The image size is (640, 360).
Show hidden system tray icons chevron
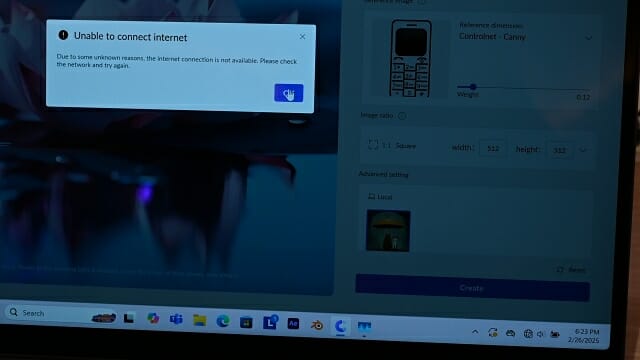(x=475, y=332)
